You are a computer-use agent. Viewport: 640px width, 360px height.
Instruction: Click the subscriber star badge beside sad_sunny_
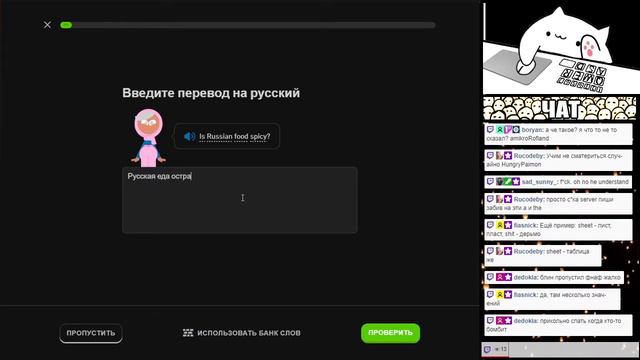(x=516, y=182)
